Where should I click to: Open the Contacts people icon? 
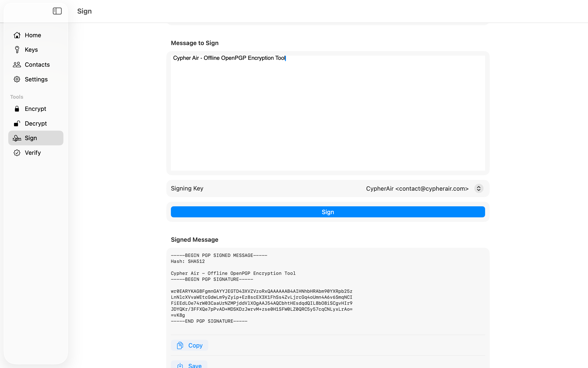coord(17,64)
